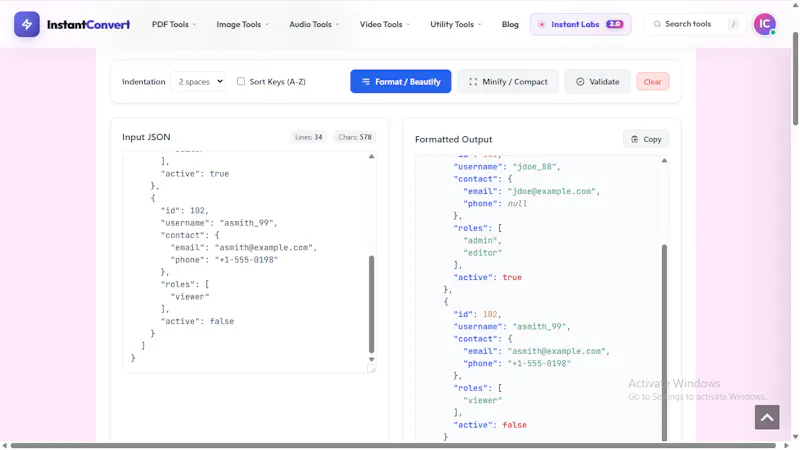
Task: Click the Minify / Compact button
Action: (x=508, y=82)
